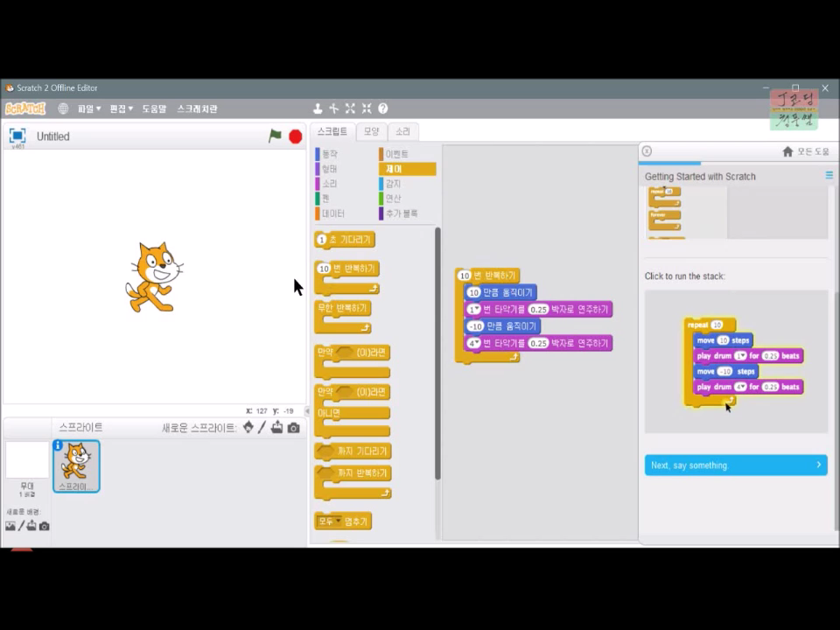Switch to the 모양 tab
The width and height of the screenshot is (840, 630).
(371, 131)
